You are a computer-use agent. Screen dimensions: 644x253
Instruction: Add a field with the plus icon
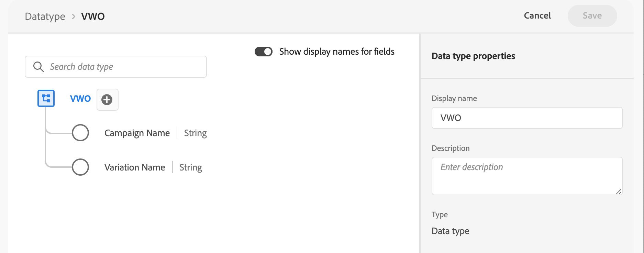point(107,100)
